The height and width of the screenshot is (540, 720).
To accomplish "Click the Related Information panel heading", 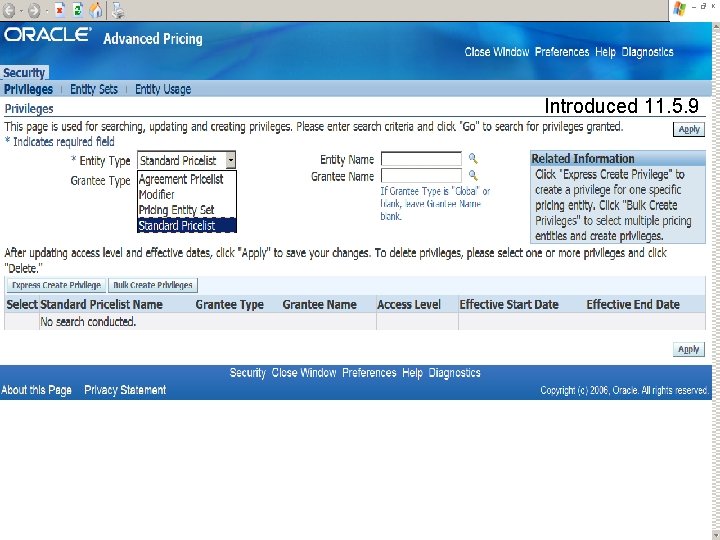I will click(x=583, y=159).
